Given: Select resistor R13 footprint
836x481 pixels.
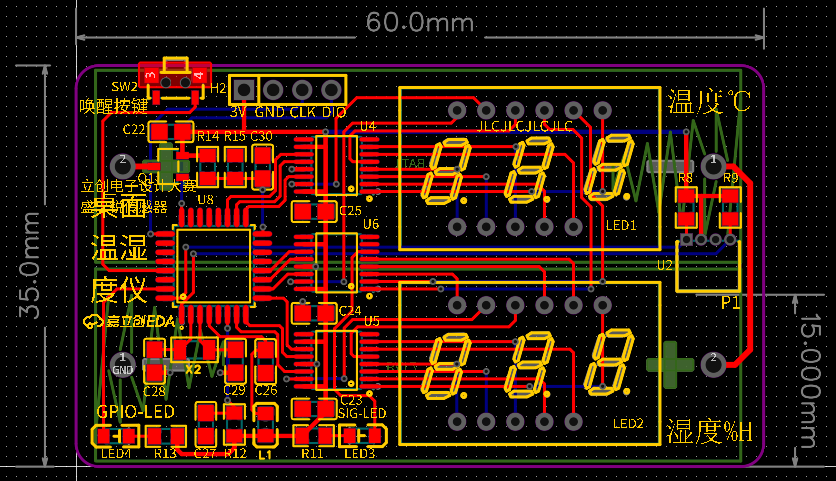Looking at the screenshot, I should click(166, 437).
